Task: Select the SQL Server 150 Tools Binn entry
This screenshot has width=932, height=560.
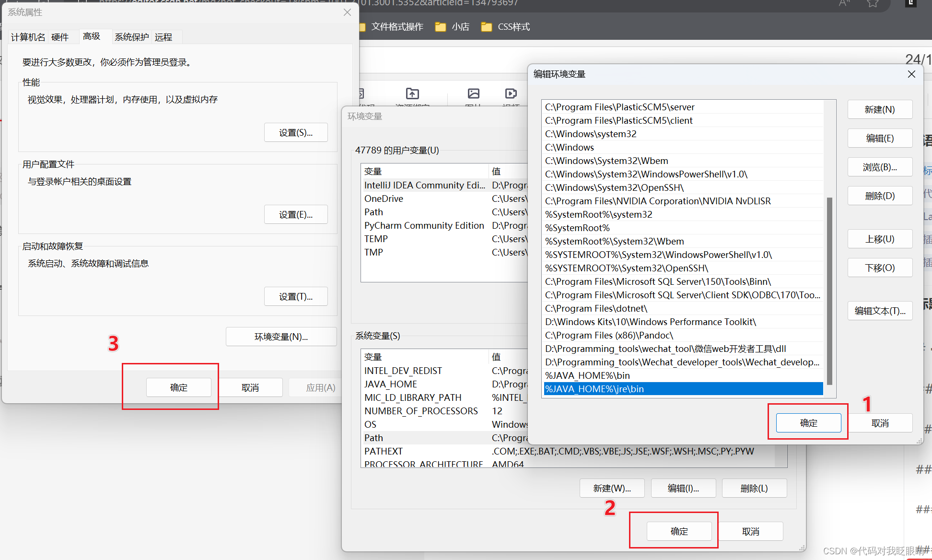Action: [683, 281]
